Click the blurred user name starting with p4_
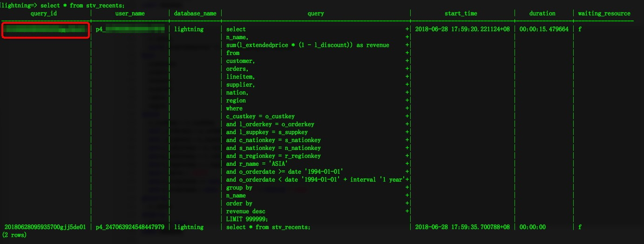 click(x=130, y=29)
